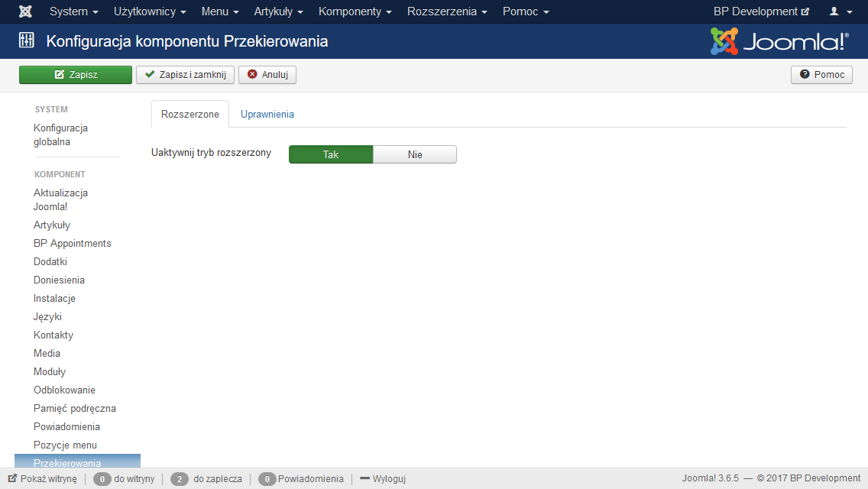Click Zapisz i zamknij with checkmark icon
This screenshot has height=489, width=868.
[x=185, y=75]
